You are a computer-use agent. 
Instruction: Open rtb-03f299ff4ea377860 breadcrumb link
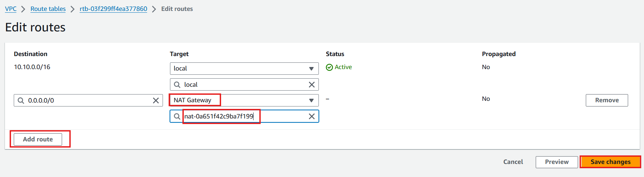point(113,9)
